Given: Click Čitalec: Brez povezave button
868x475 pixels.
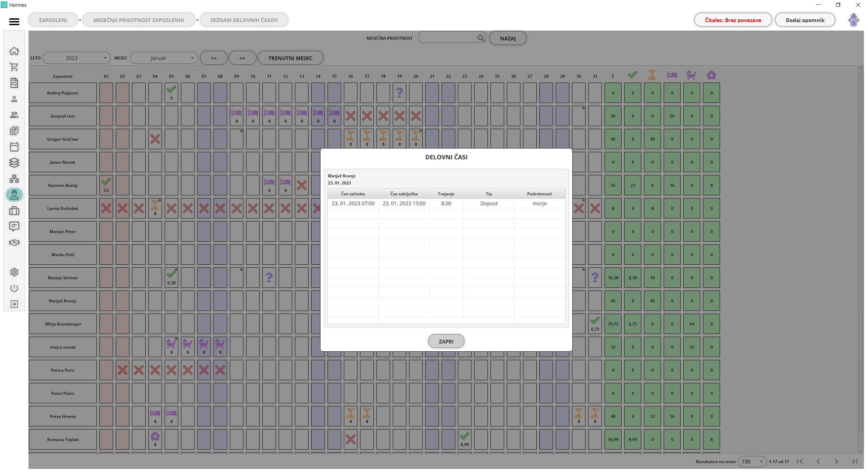Looking at the screenshot, I should coord(733,20).
